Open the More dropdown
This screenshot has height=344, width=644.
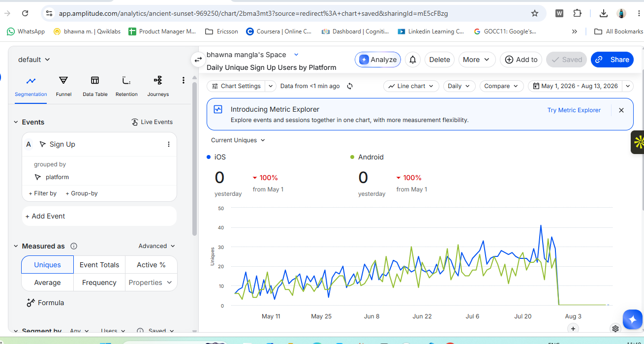tap(477, 60)
